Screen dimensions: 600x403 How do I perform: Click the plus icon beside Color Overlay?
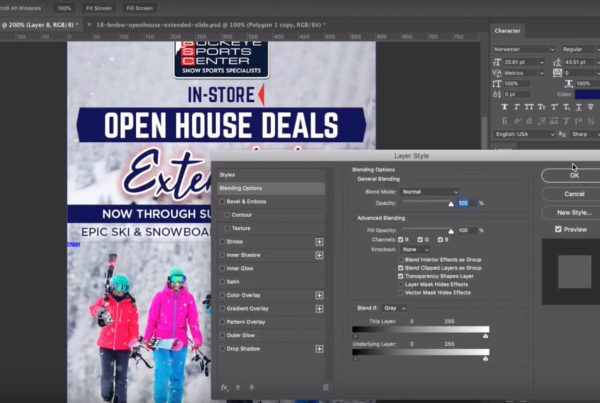click(320, 295)
